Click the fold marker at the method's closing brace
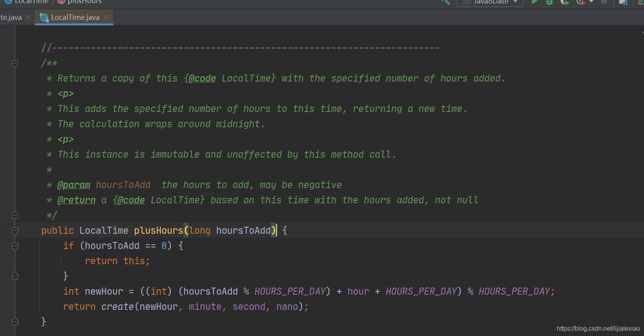 15,322
